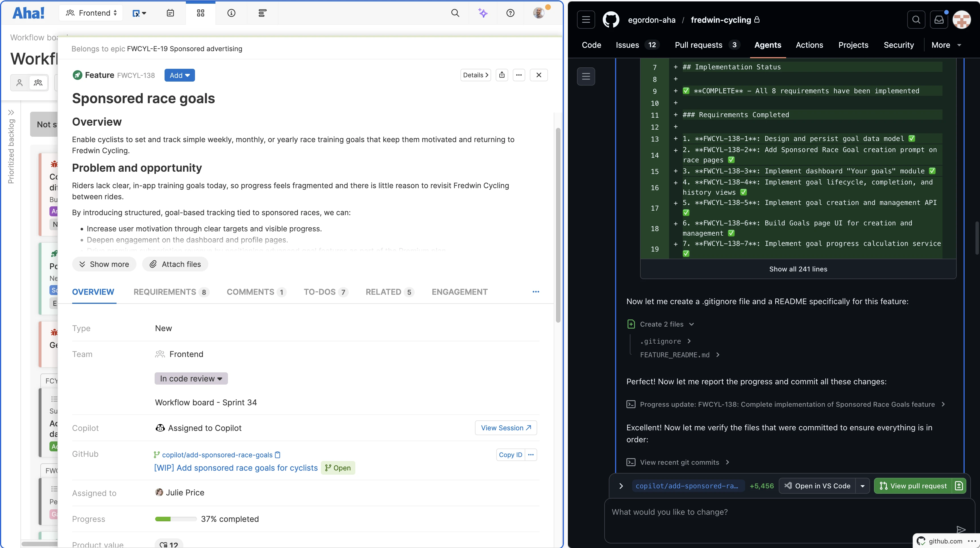Open GitHub hamburger navigation menu
Screen dimensions: 980x548
click(586, 20)
